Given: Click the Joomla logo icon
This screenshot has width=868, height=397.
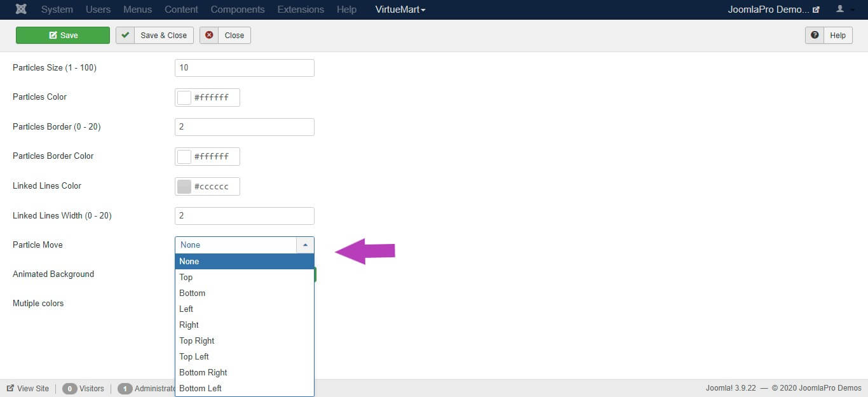Looking at the screenshot, I should pyautogui.click(x=22, y=10).
